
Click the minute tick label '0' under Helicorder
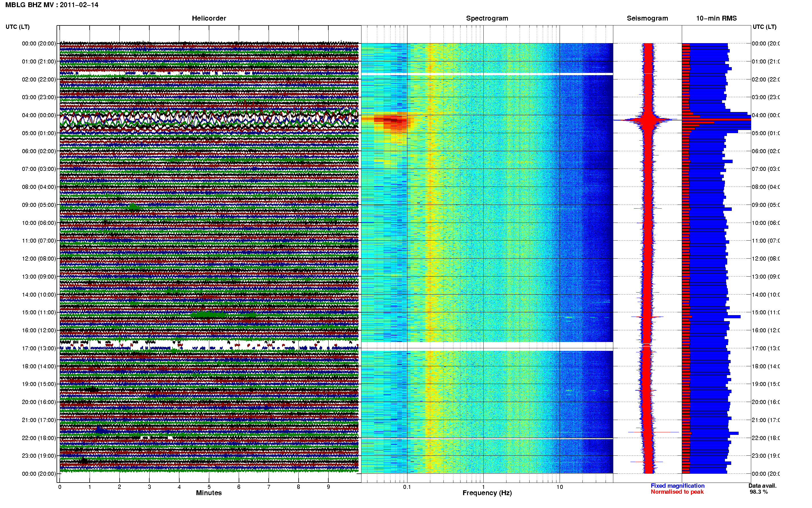[60, 487]
